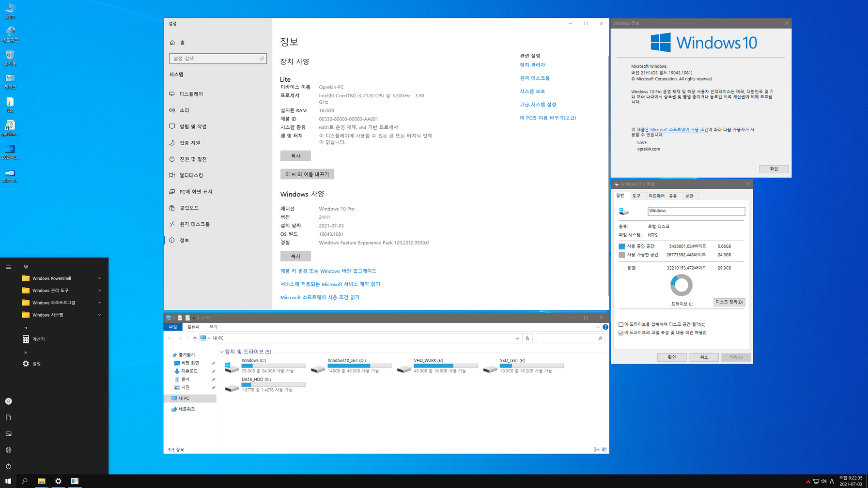Open the 보기 ribbon tab in Explorer
Image resolution: width=868 pixels, height=488 pixels.
coord(213,327)
